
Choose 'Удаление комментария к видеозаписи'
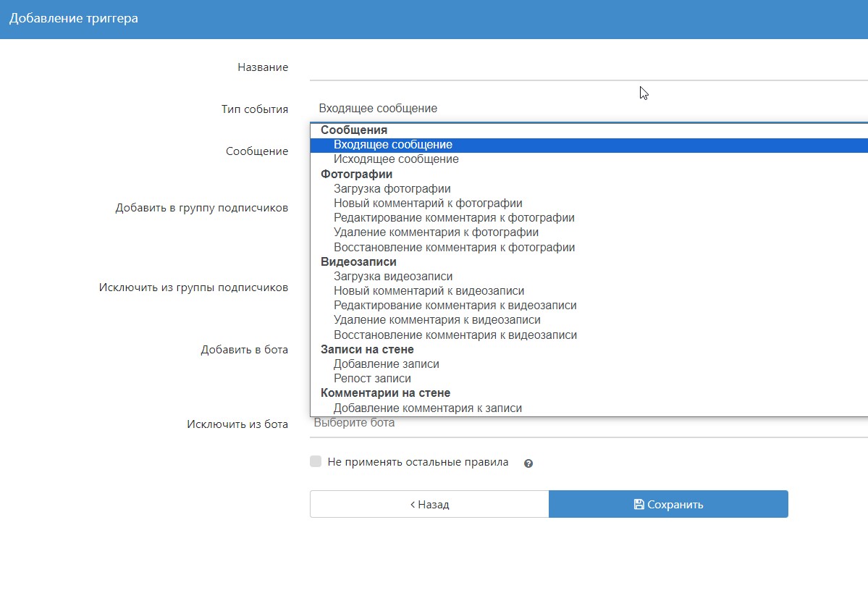437,320
